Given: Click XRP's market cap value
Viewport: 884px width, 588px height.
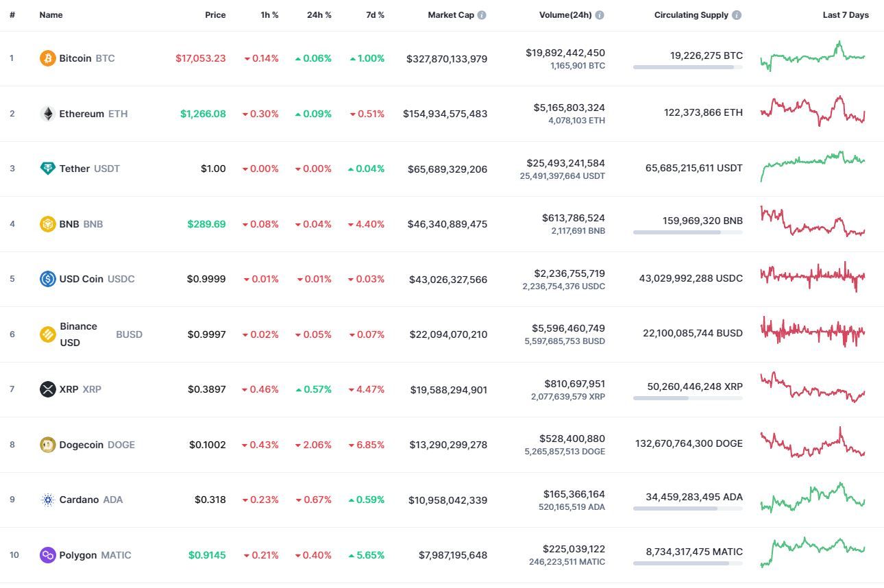Looking at the screenshot, I should click(449, 389).
